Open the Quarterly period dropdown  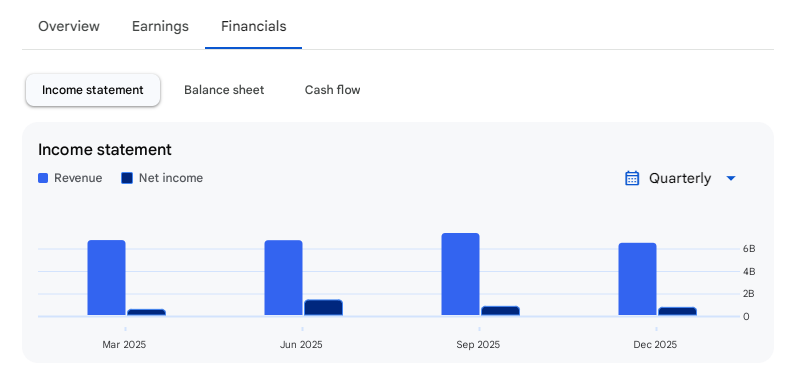coord(680,178)
